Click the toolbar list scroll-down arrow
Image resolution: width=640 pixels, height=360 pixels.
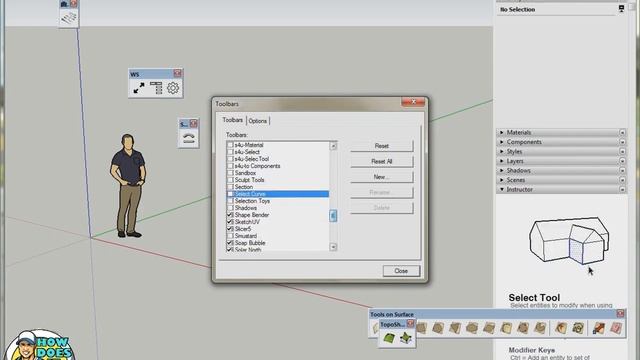coord(333,247)
